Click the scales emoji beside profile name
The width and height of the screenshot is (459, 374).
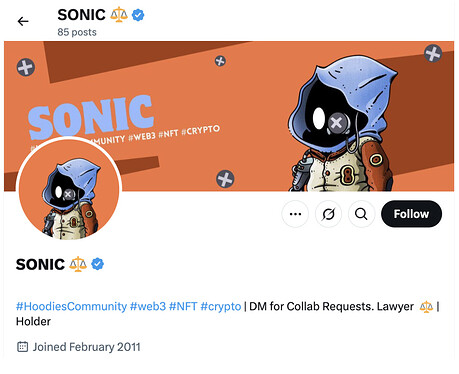78,264
